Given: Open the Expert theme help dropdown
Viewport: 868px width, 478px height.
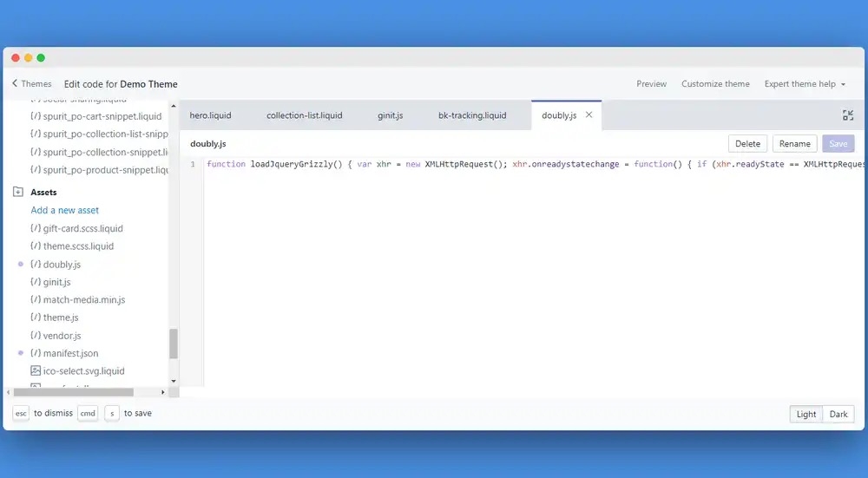Looking at the screenshot, I should click(x=805, y=84).
